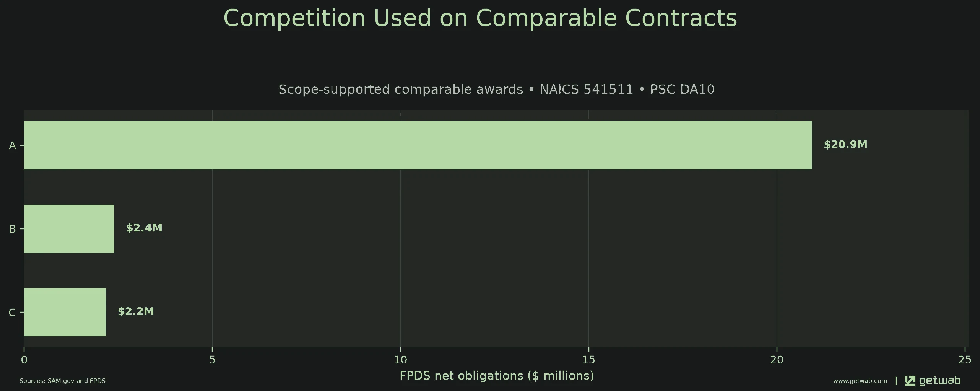Click the NAICS 541511 subtitle text
Image resolution: width=980 pixels, height=391 pixels.
(x=586, y=90)
